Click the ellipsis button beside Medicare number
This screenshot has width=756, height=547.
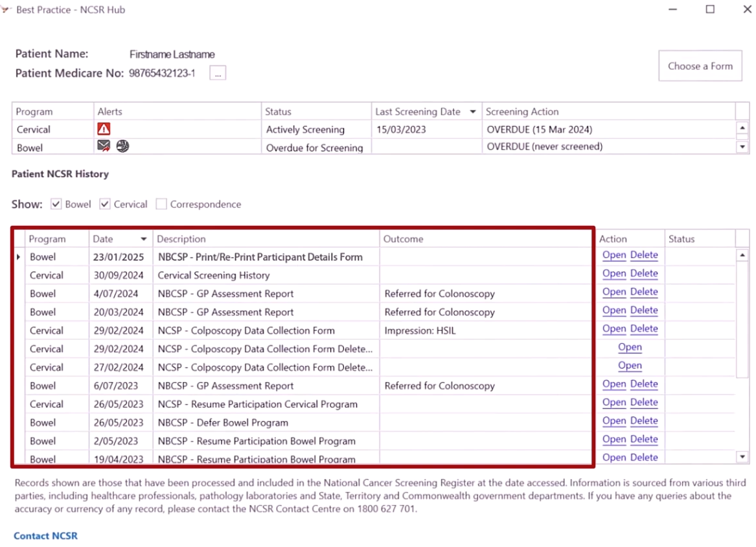coord(218,73)
